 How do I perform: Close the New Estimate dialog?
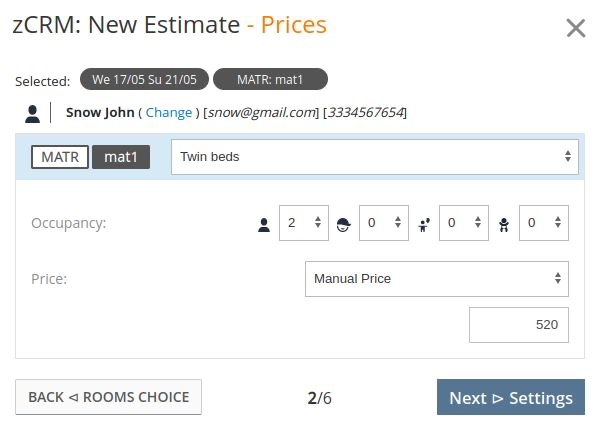pos(576,28)
